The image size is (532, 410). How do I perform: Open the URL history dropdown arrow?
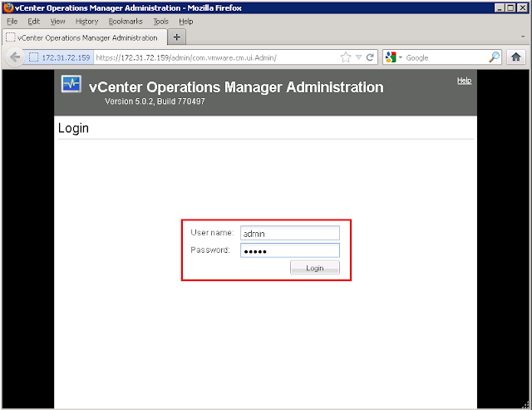pyautogui.click(x=358, y=57)
